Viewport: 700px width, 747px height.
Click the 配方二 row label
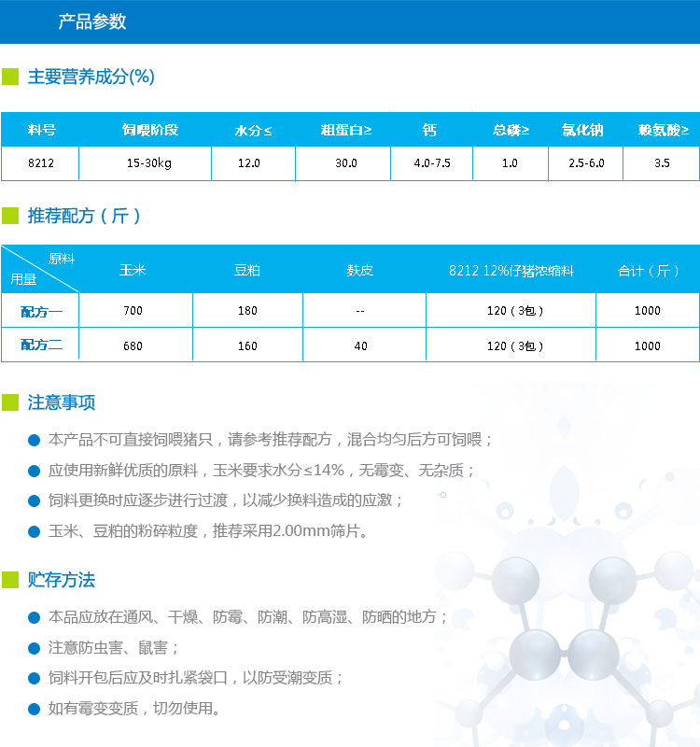click(41, 345)
